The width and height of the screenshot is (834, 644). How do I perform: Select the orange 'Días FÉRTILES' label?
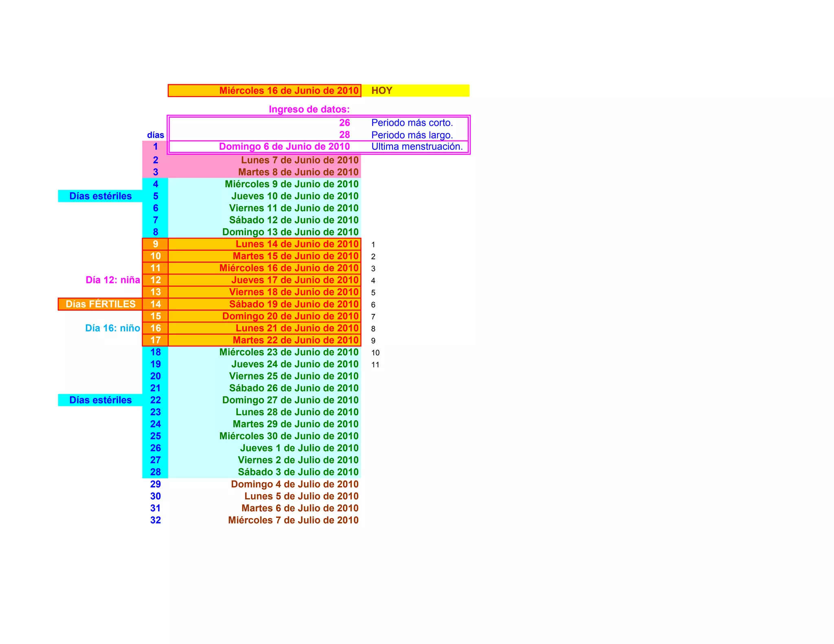tap(100, 304)
